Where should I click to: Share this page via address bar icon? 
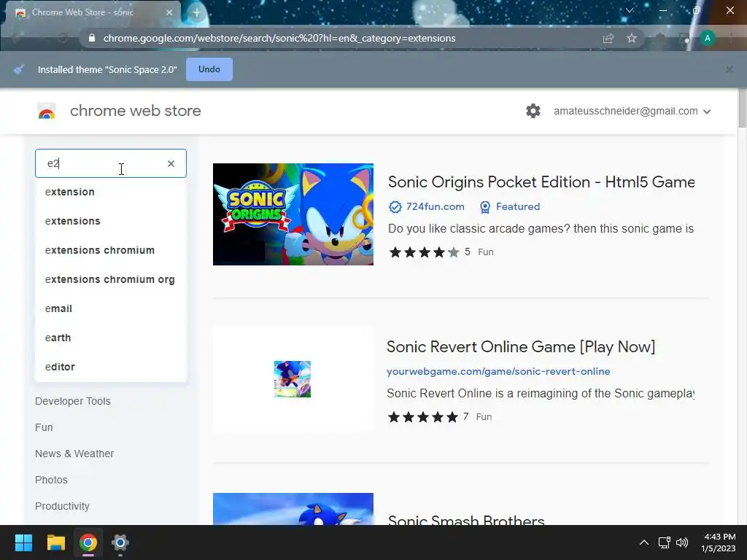click(608, 38)
